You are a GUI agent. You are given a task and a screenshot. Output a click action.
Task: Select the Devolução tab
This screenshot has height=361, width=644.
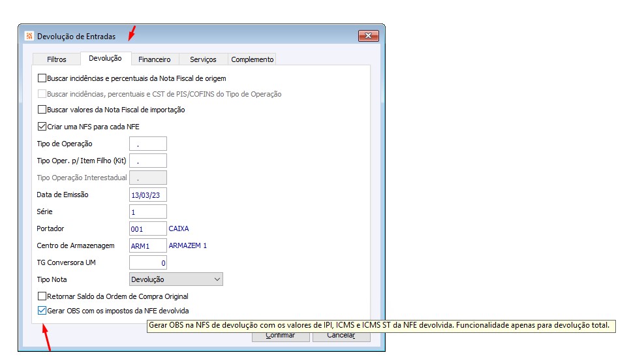tap(106, 58)
